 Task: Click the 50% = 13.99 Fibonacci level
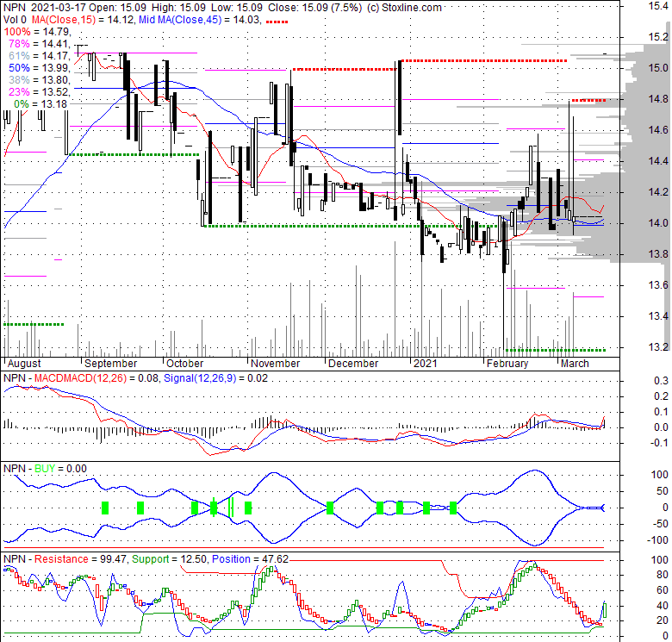[x=40, y=68]
